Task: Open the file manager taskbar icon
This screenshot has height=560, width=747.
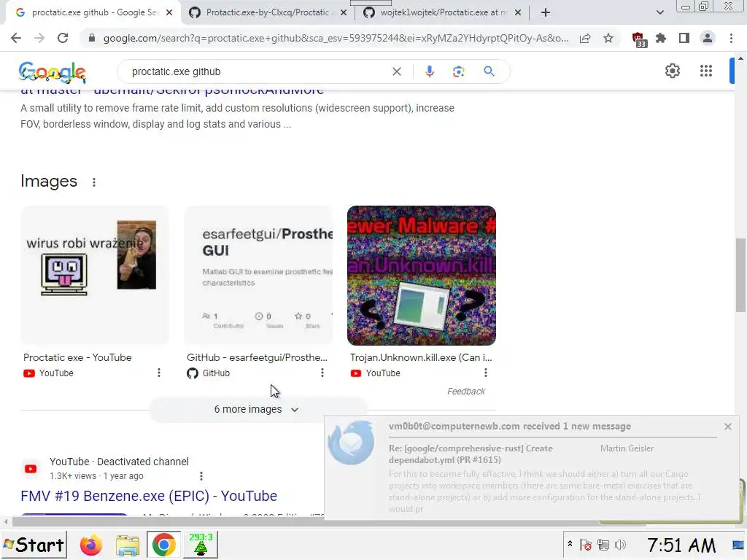Action: [x=127, y=545]
